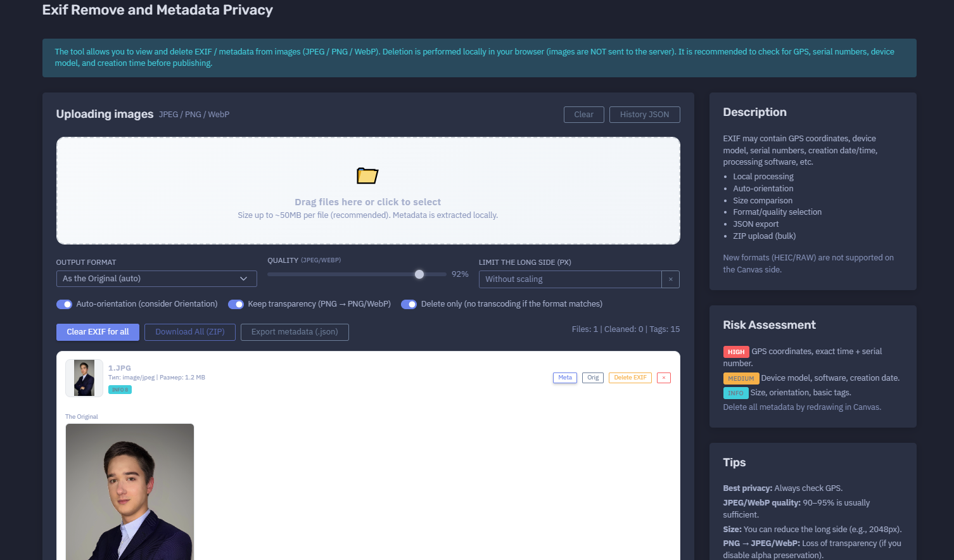Disable Keep transparency switch
Screen dimensions: 954x560
coord(236,304)
